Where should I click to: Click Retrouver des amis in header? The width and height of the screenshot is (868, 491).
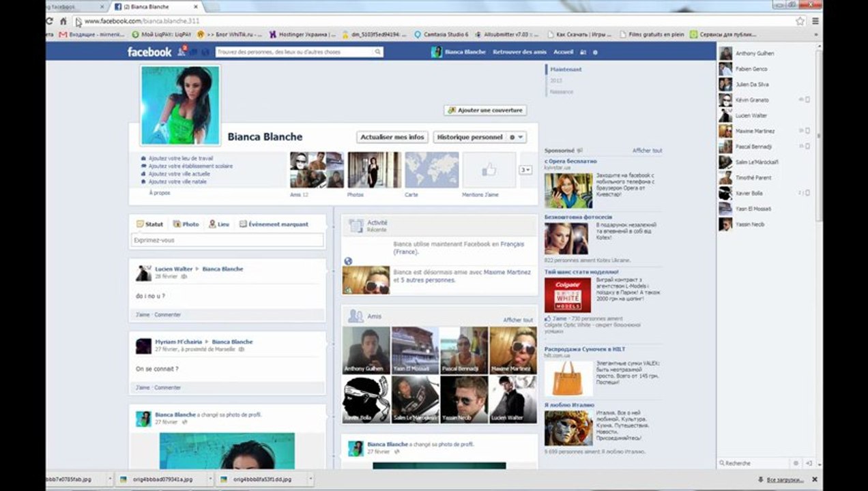click(520, 52)
